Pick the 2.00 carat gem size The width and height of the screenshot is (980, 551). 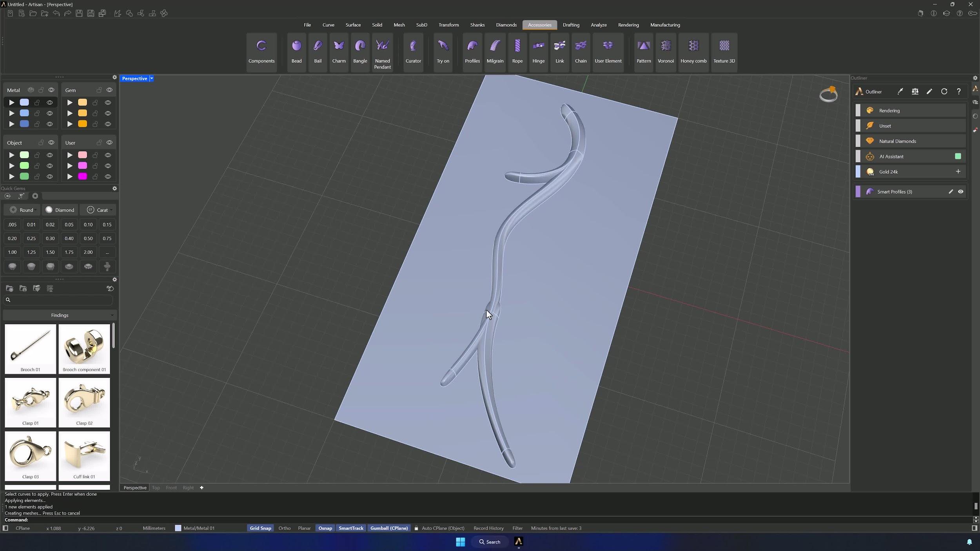[88, 252]
